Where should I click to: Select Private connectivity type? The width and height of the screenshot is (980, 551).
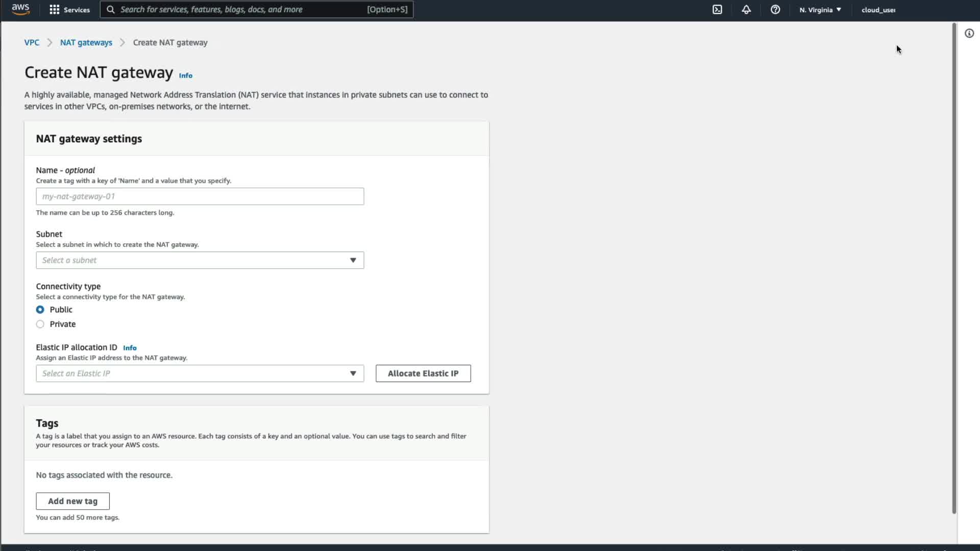40,324
